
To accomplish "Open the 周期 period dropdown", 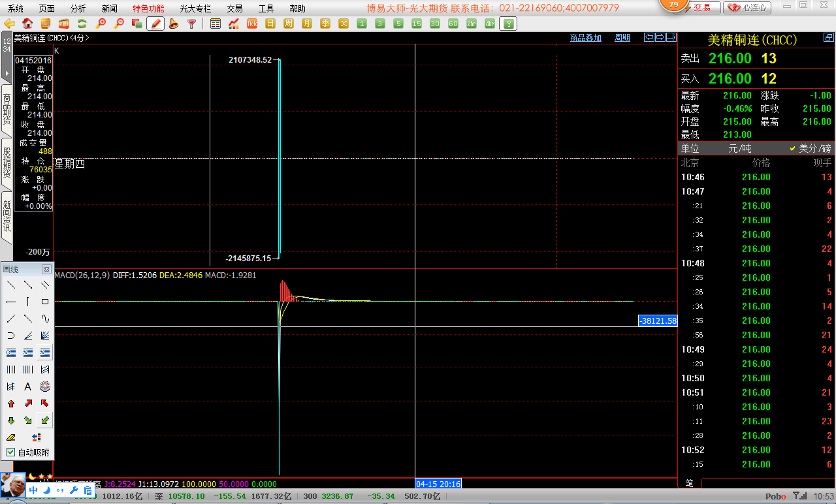I will (x=622, y=38).
